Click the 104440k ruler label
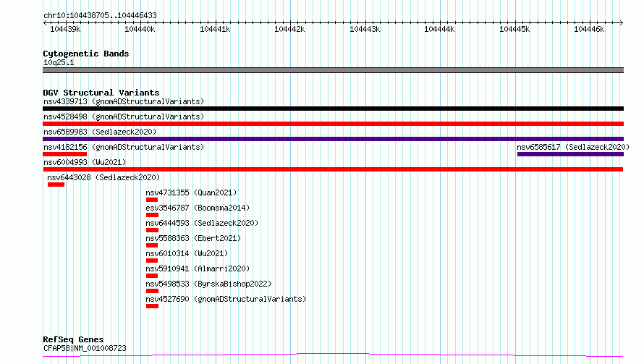Viewport: 644px width, 364px height. click(x=140, y=29)
